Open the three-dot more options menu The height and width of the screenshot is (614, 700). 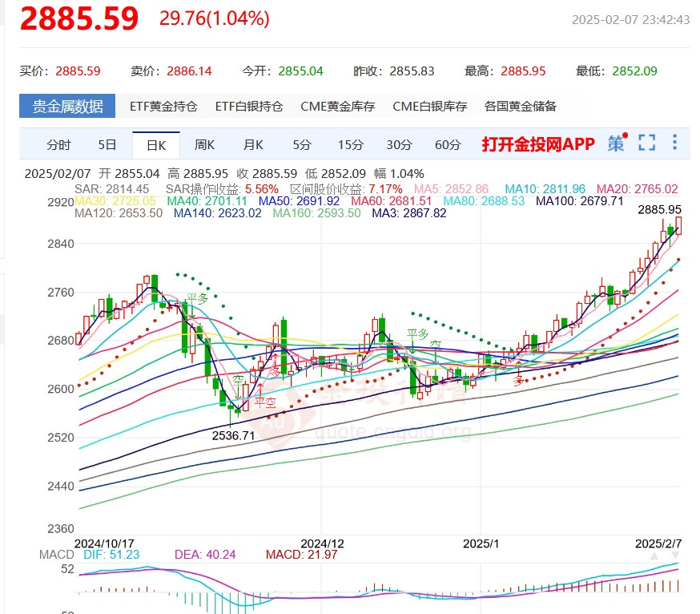tap(674, 142)
